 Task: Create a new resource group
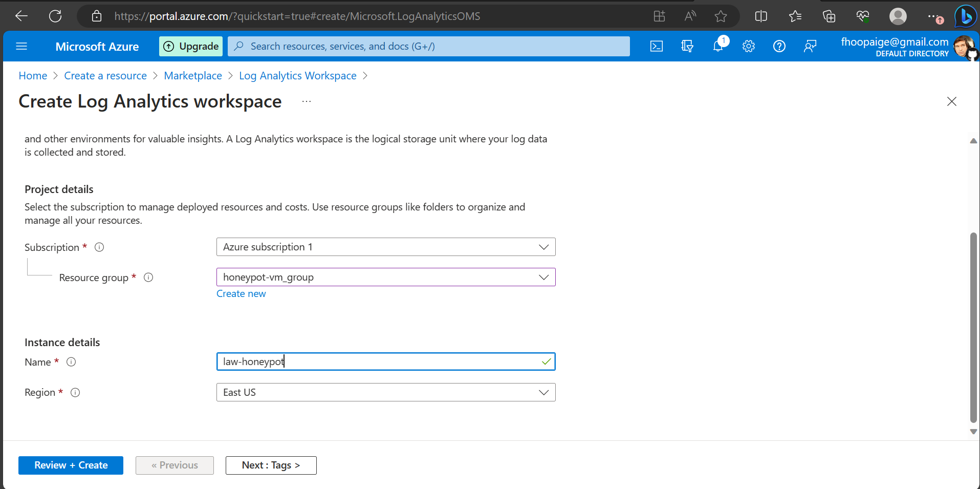coord(241,293)
